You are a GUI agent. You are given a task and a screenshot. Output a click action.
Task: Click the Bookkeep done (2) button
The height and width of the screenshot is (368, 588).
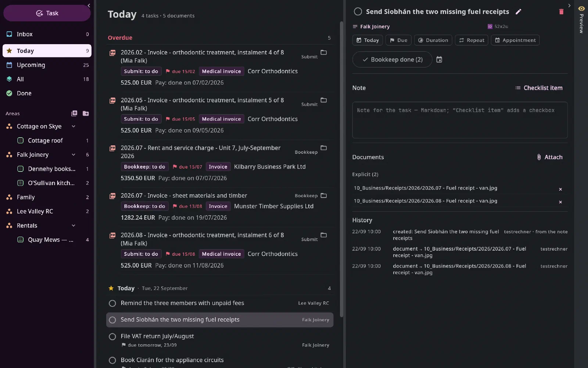pyautogui.click(x=392, y=60)
